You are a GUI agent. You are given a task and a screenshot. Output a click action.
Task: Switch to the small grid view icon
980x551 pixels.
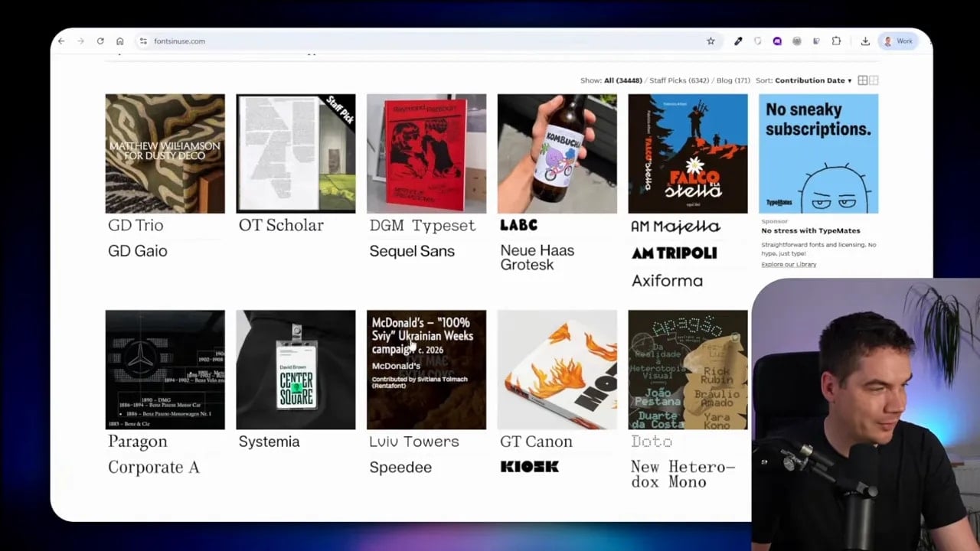(874, 80)
